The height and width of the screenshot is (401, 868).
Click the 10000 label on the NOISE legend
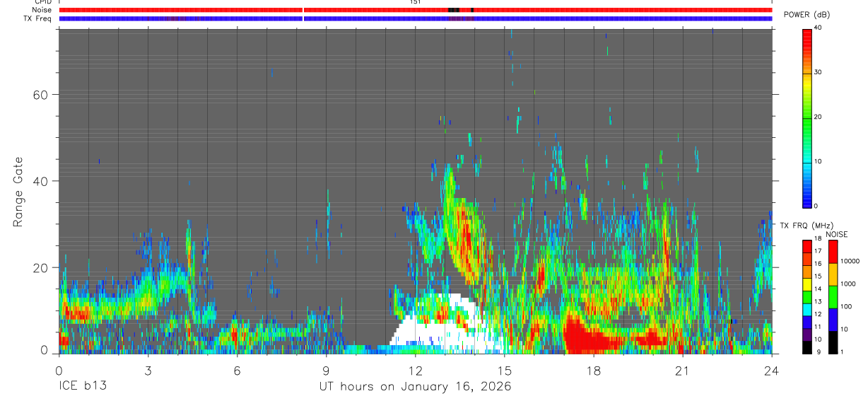pyautogui.click(x=850, y=262)
